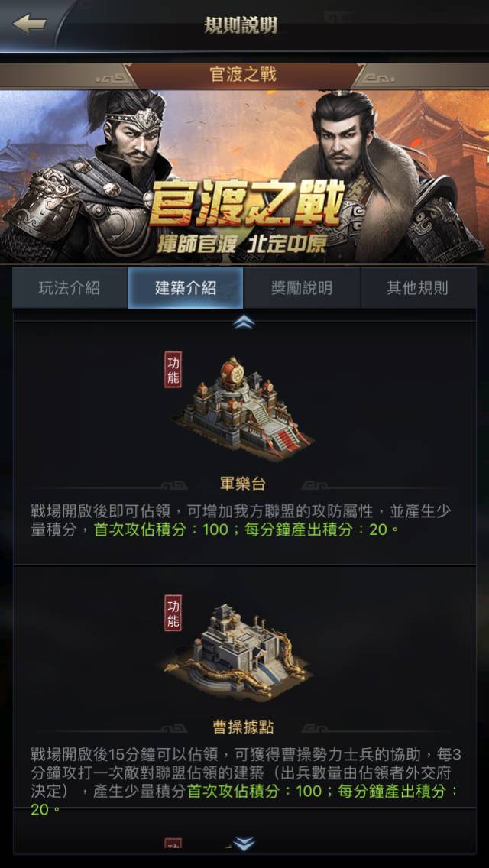Click the red 功能 tag beside 曹操據點
The image size is (489, 868).
(x=173, y=613)
